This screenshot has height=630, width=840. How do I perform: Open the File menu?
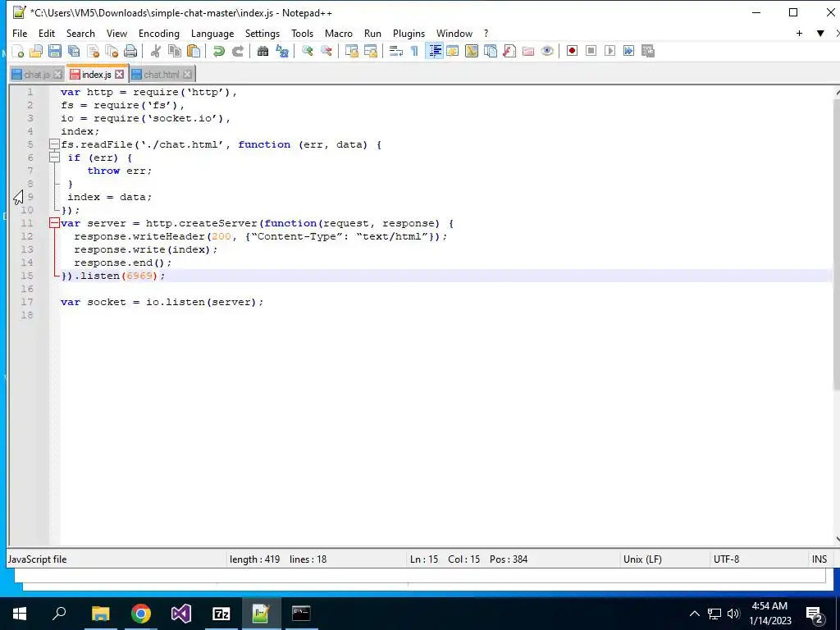(20, 33)
